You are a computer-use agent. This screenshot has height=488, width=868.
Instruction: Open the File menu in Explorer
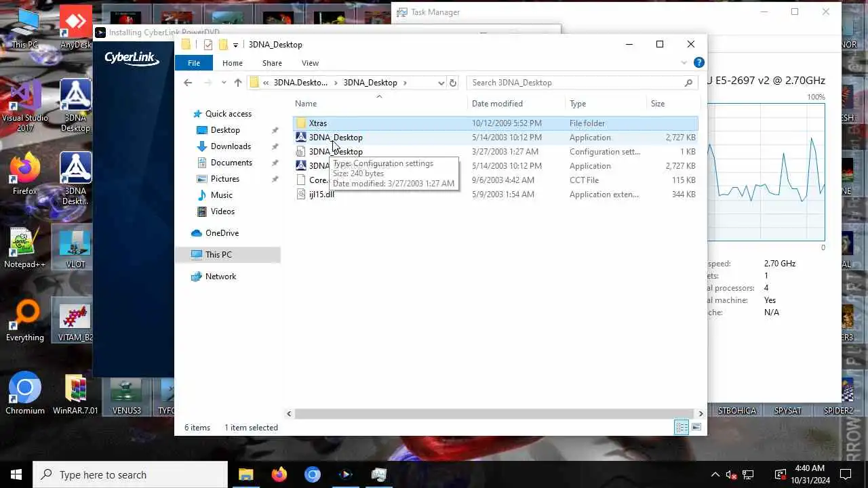click(194, 63)
